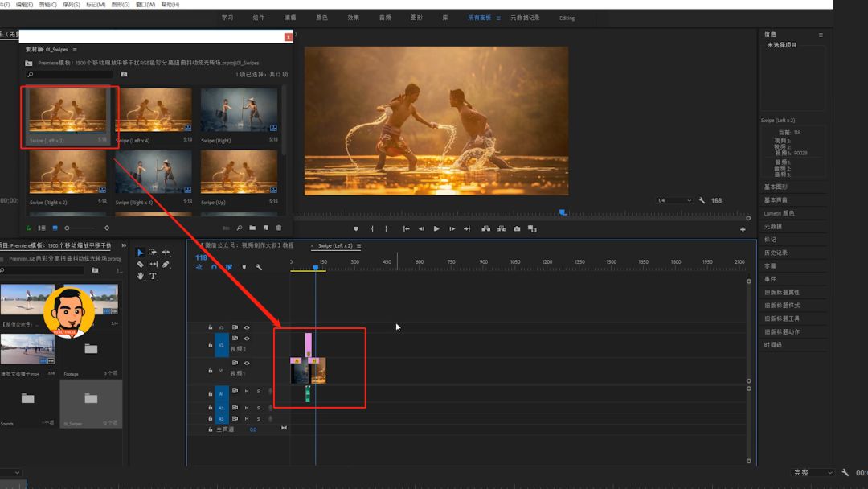
Task: Go to Out point in program monitor
Action: coord(467,228)
